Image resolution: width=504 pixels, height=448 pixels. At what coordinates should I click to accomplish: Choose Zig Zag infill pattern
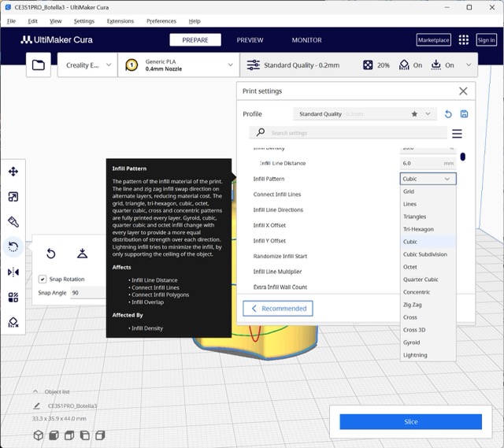pos(428,305)
